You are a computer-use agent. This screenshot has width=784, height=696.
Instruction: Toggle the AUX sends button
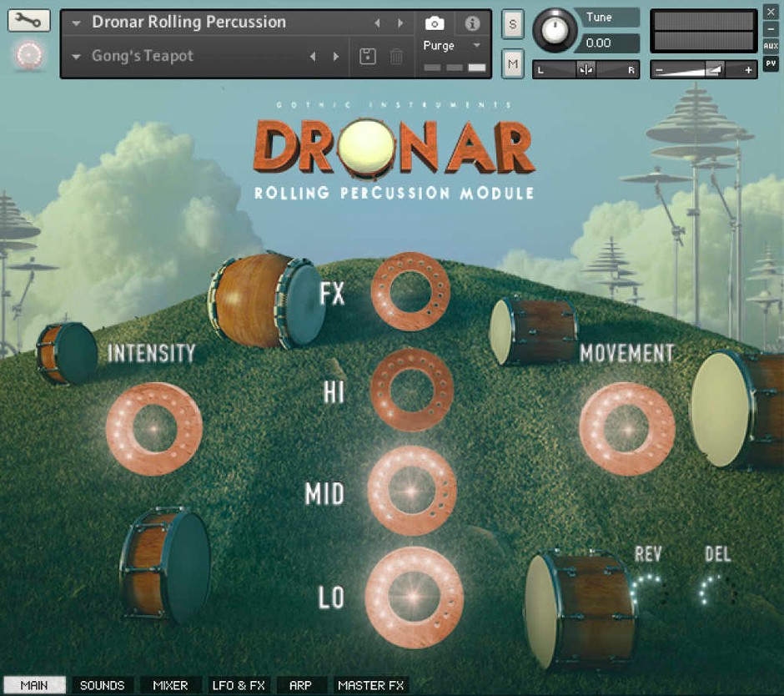[771, 46]
